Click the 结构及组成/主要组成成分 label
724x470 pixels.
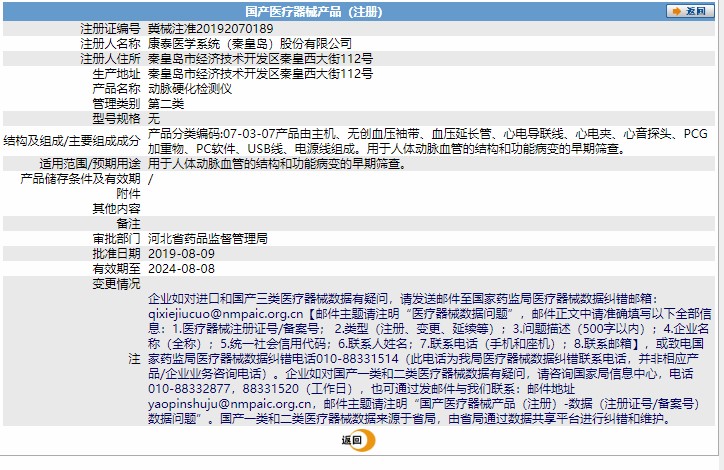72,141
